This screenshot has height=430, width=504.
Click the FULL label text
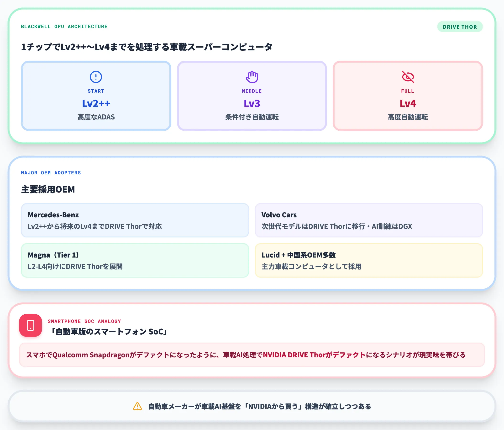coord(408,91)
